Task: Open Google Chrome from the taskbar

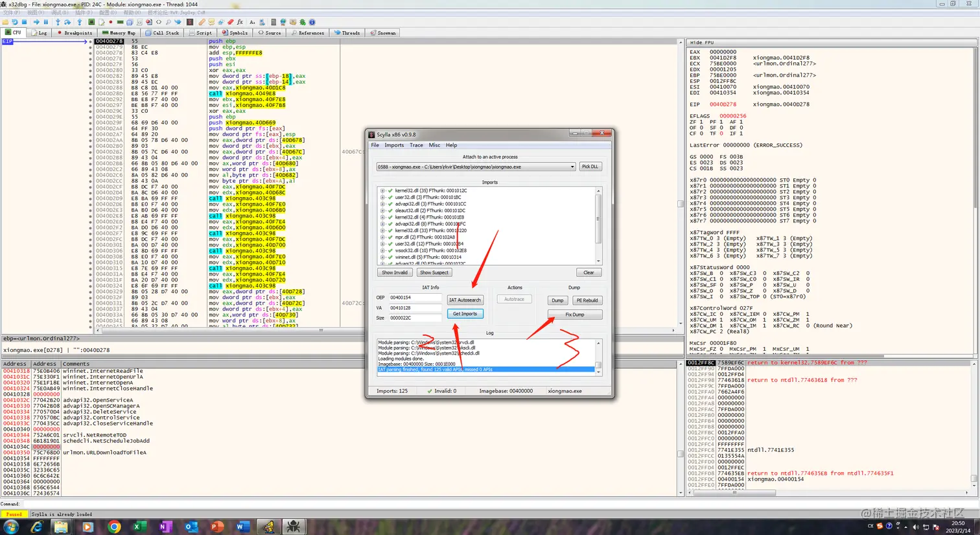Action: click(x=114, y=527)
